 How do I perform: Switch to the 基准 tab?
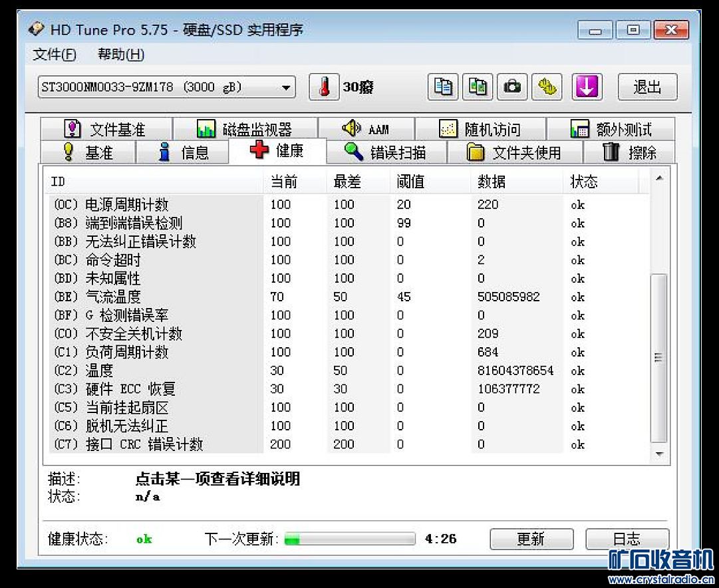[x=88, y=152]
